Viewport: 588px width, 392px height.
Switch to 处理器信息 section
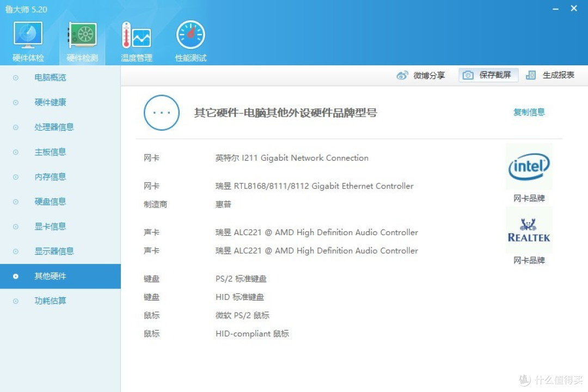(x=54, y=127)
